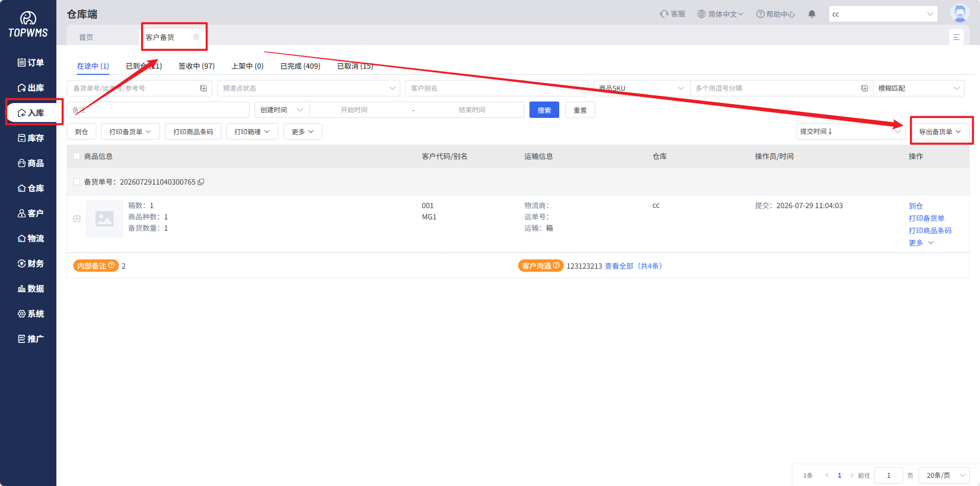Select the 在途中 (1) status tab

pyautogui.click(x=93, y=66)
